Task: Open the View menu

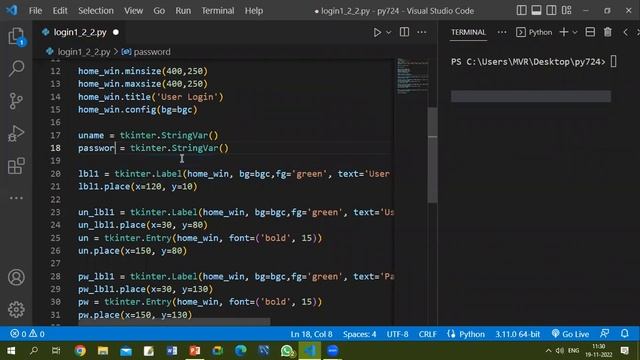Action: pos(133,11)
